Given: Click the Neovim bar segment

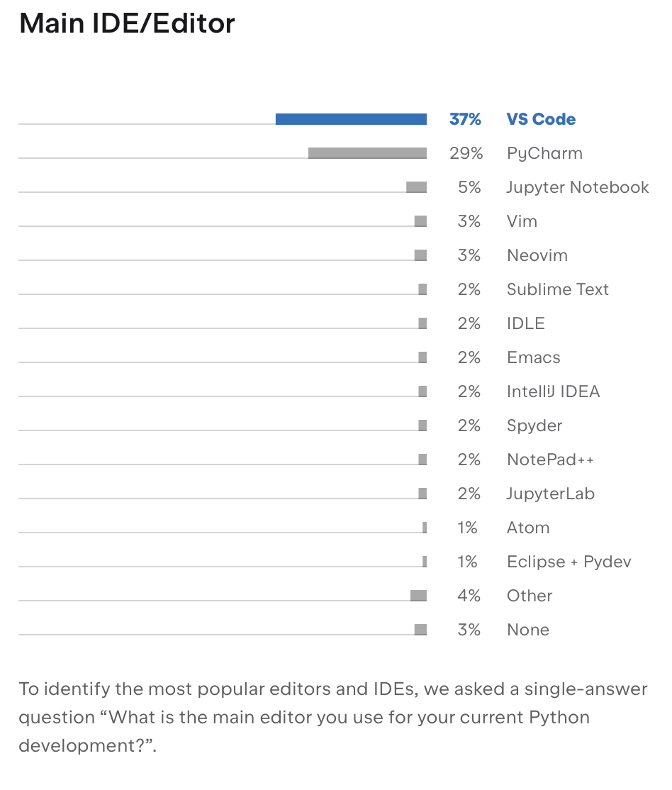Looking at the screenshot, I should tap(420, 255).
